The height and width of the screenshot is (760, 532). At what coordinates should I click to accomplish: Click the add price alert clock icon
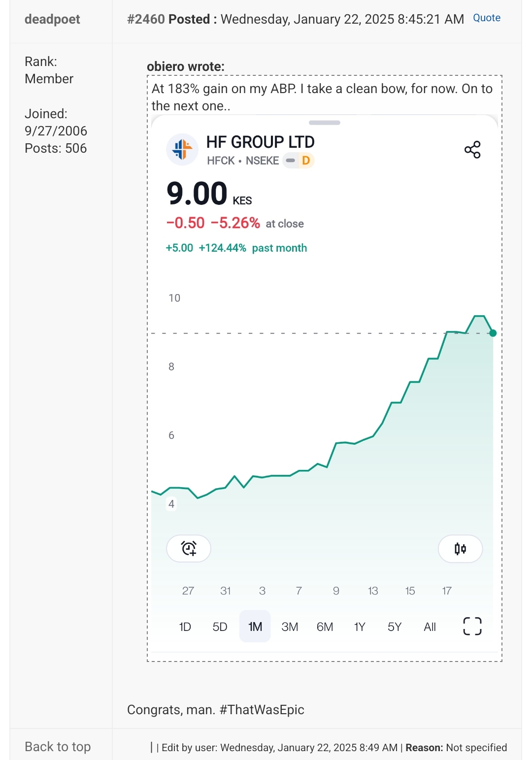[x=189, y=548]
